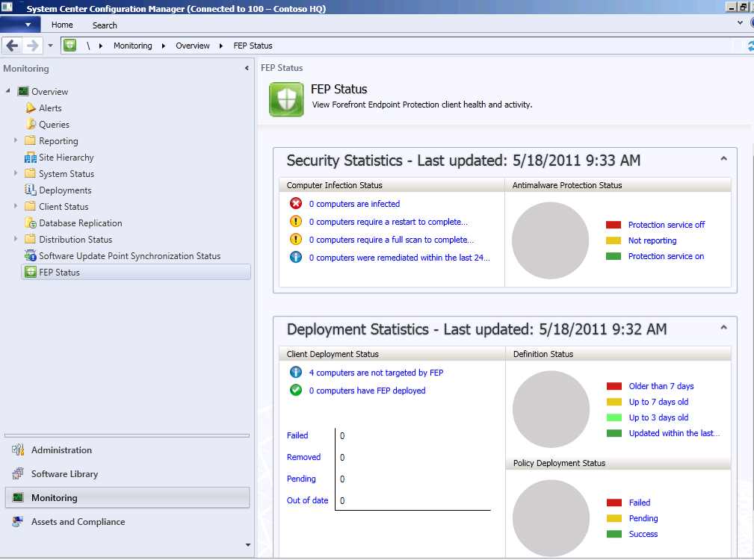Viewport: 754px width, 560px height.
Task: Open '0 computers are infected' link
Action: point(354,204)
